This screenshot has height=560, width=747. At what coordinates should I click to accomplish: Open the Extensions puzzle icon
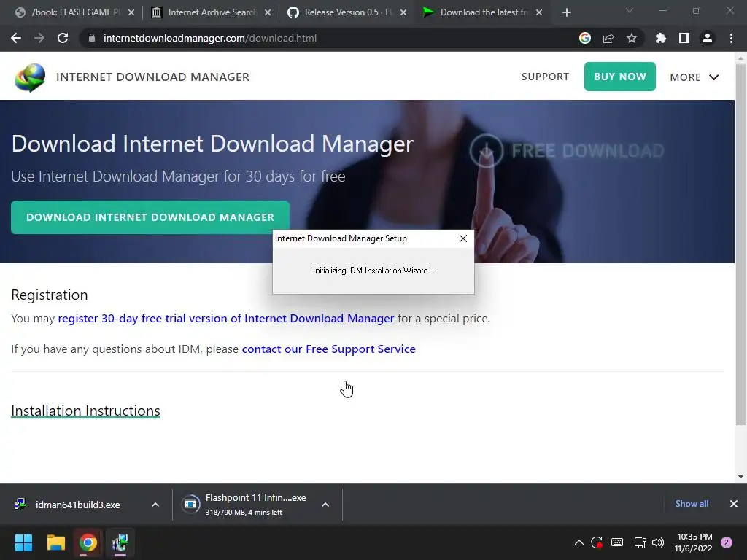[x=660, y=38]
